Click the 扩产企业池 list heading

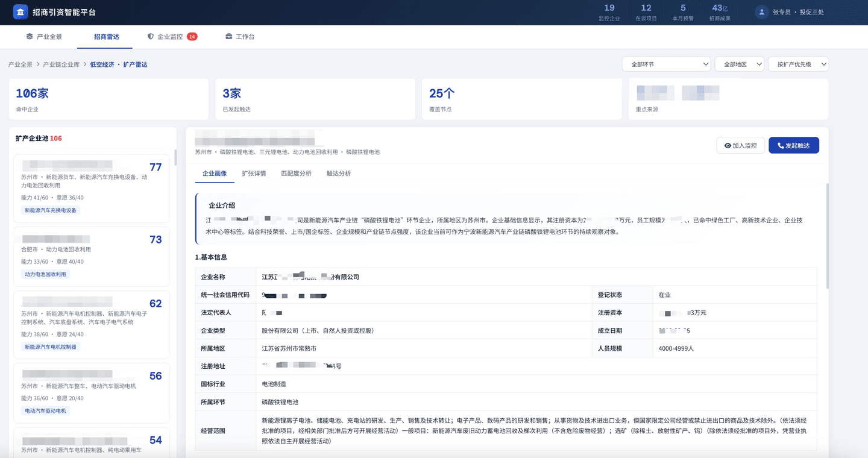pyautogui.click(x=39, y=139)
